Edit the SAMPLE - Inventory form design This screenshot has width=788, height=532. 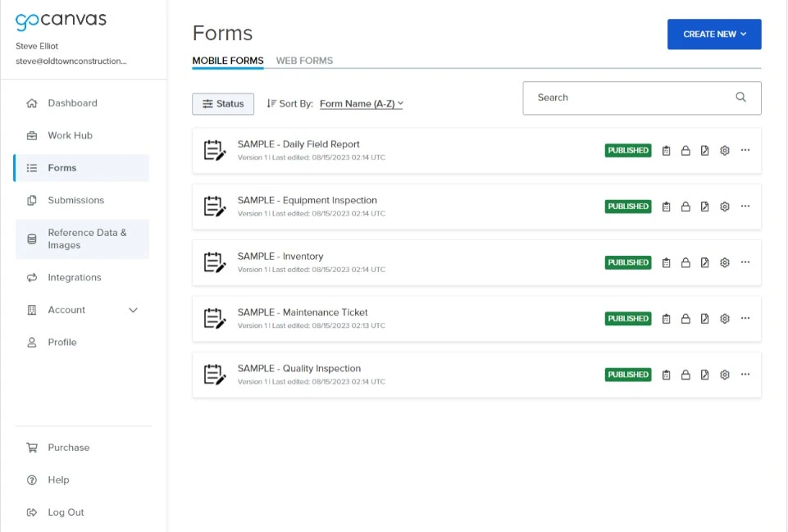point(705,262)
